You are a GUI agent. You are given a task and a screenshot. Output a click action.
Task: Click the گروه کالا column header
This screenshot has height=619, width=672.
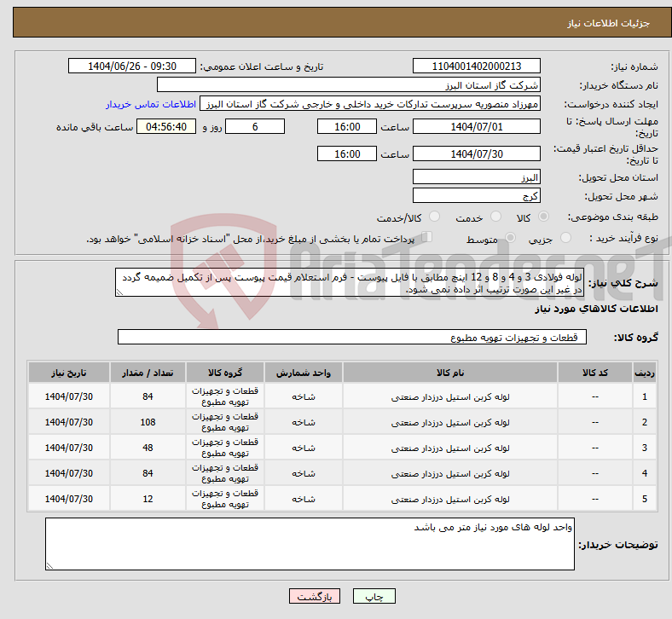click(225, 373)
